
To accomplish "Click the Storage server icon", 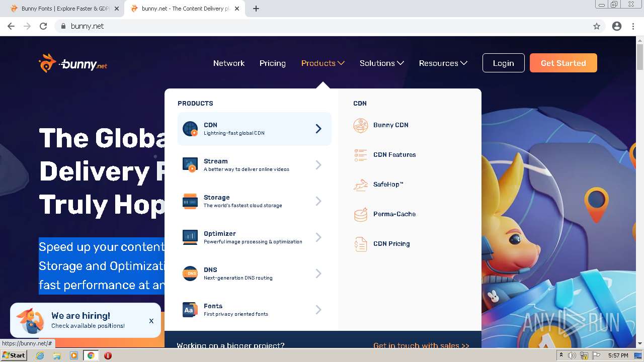I will point(190,201).
